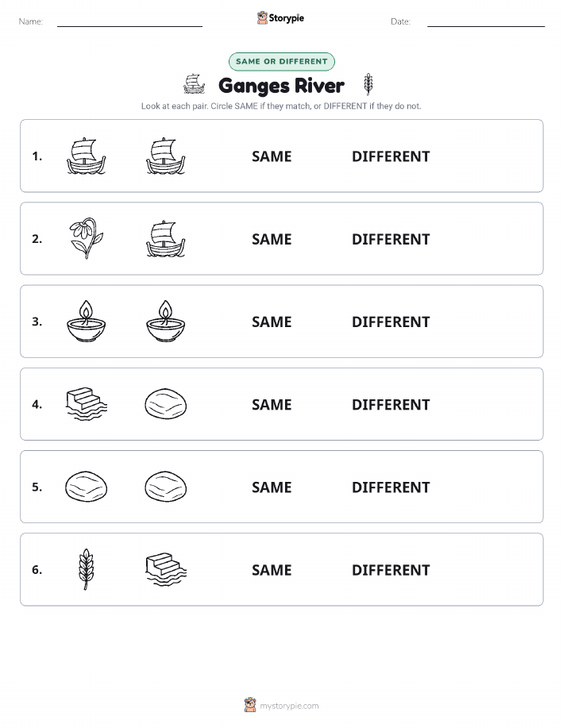Click the second stone in row 5
Viewport: 563px width, 728px height.
click(x=166, y=487)
